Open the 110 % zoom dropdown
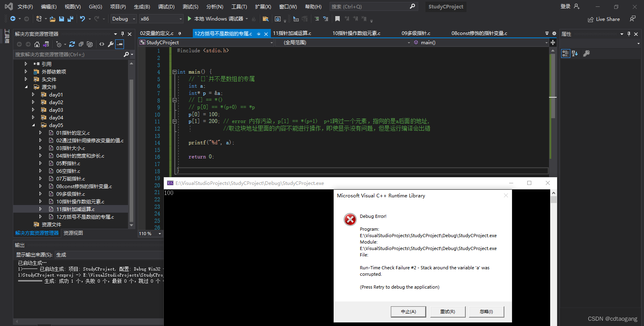 [x=150, y=234]
